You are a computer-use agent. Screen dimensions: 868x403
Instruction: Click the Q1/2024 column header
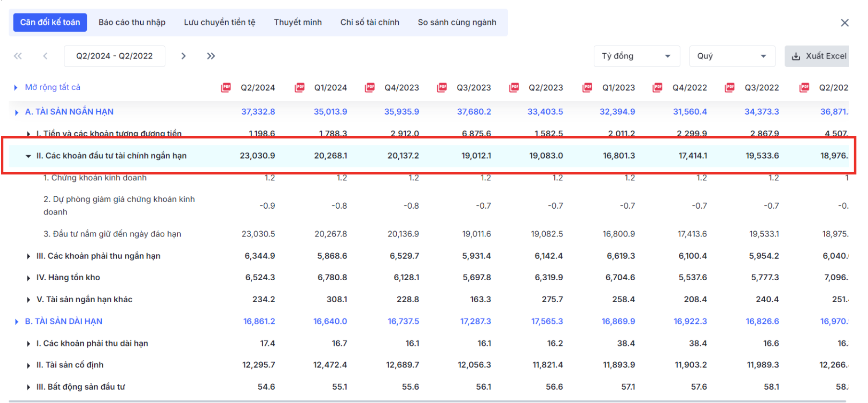point(330,88)
